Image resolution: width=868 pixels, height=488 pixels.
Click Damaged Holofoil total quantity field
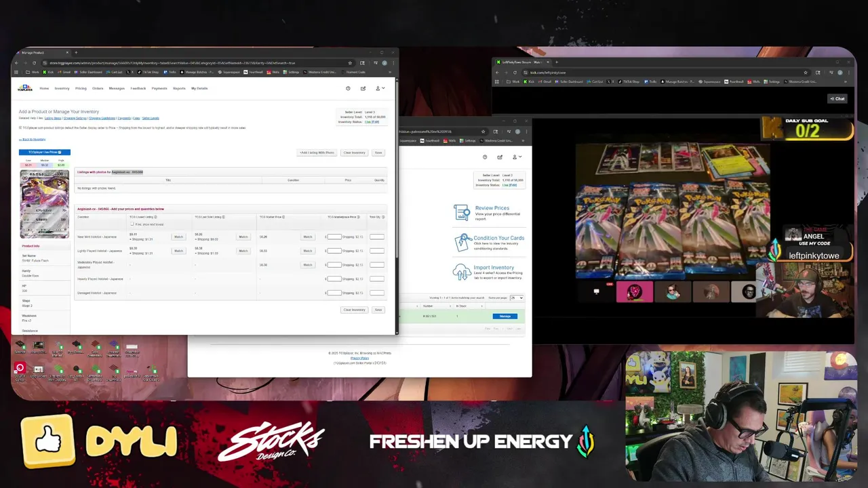(377, 293)
